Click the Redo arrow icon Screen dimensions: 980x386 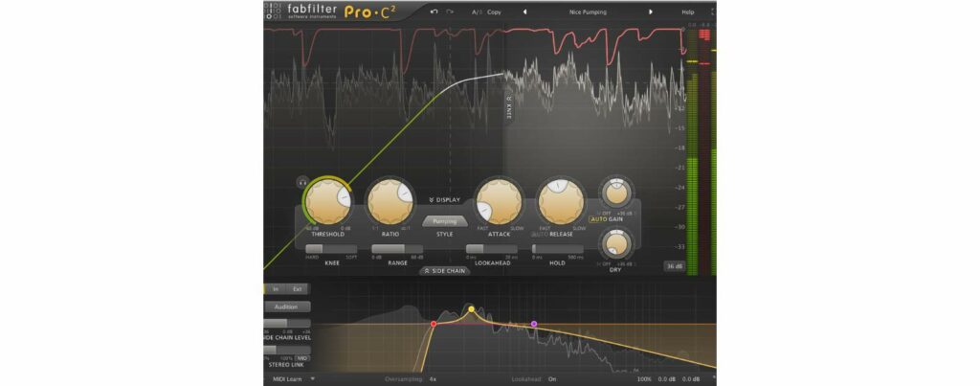pyautogui.click(x=450, y=11)
